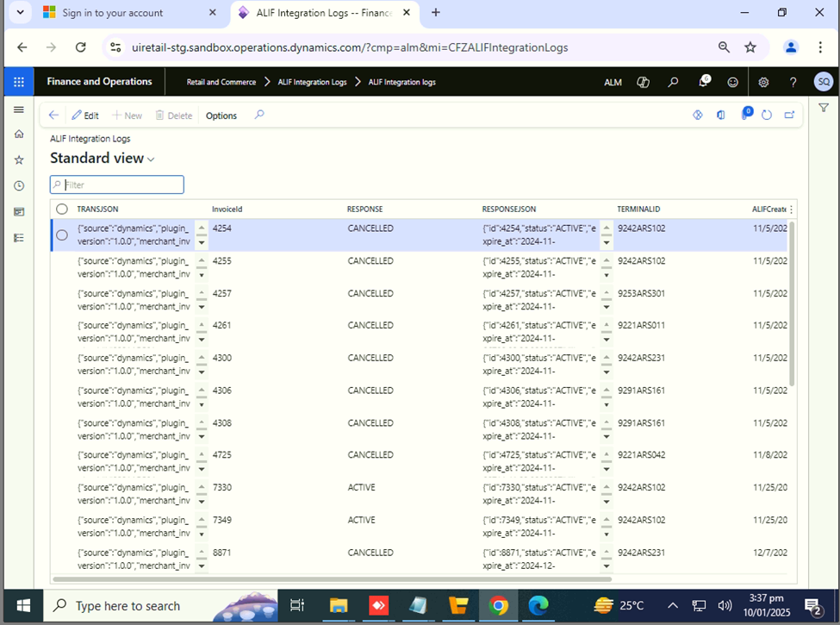This screenshot has width=840, height=625.
Task: Select all rows using header circle
Action: coord(62,209)
